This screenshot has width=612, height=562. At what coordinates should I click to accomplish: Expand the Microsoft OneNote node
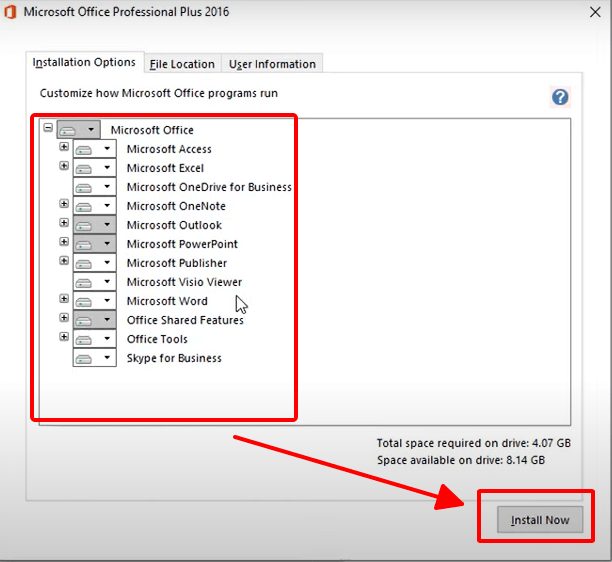point(64,204)
